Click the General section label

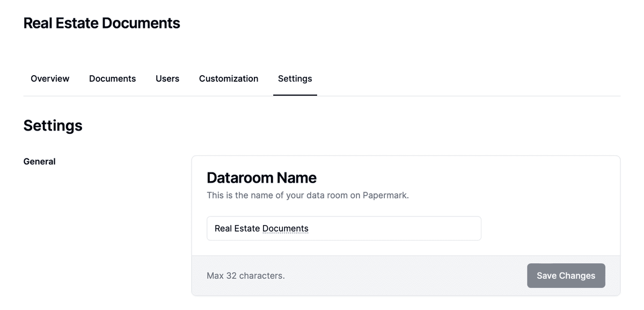39,161
